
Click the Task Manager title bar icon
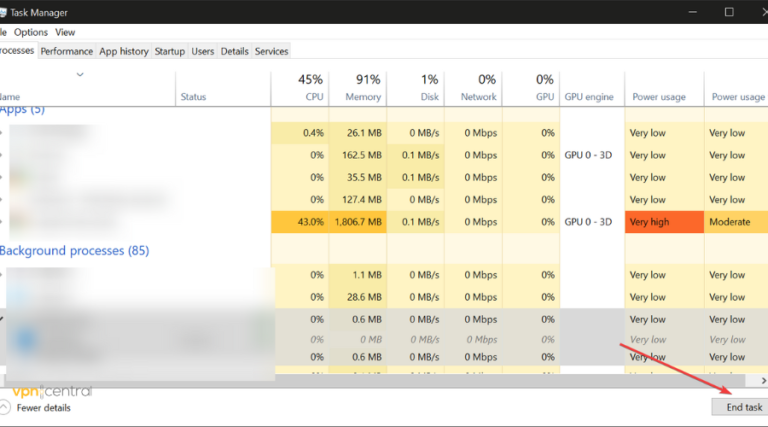point(2,12)
